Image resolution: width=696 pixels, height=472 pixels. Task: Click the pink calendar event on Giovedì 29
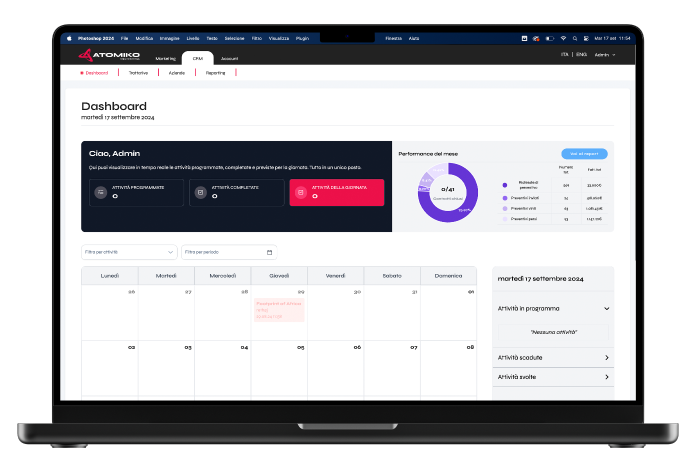click(x=279, y=310)
